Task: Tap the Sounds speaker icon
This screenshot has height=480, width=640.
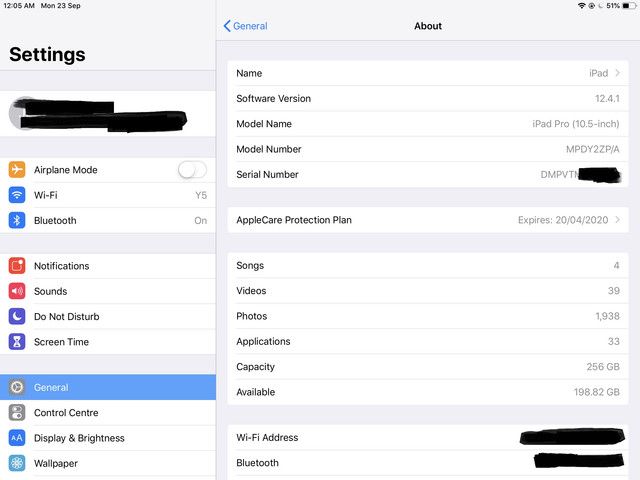Action: pos(17,291)
